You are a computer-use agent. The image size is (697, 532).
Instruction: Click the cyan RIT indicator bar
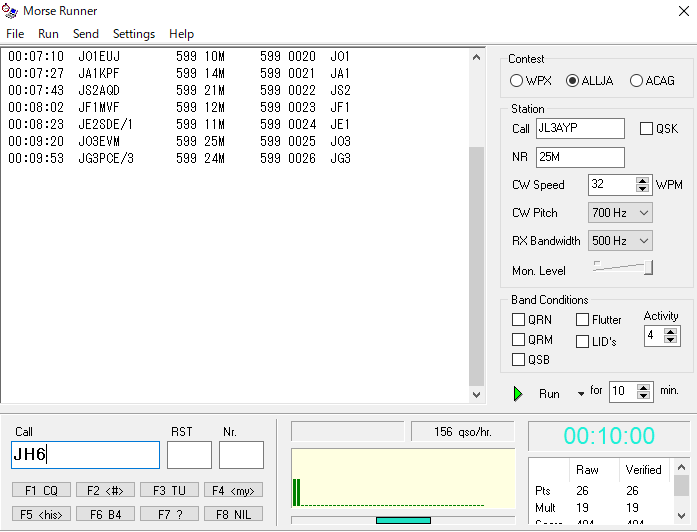(x=403, y=520)
